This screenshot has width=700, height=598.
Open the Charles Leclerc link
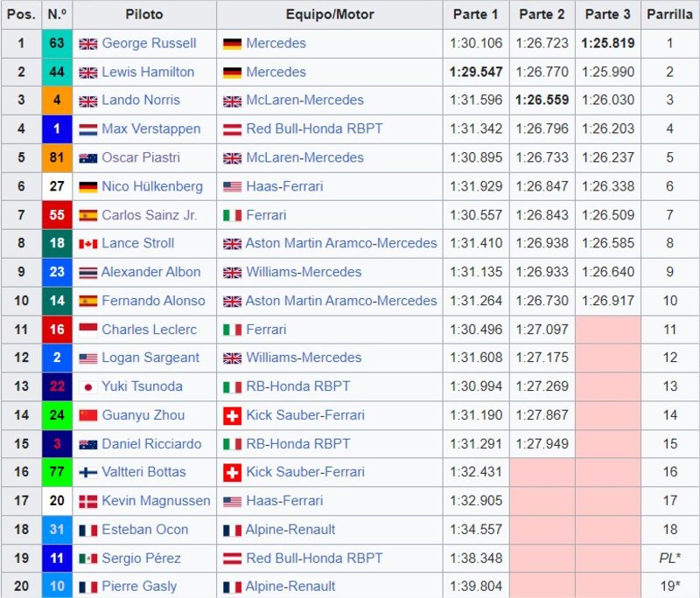click(149, 330)
